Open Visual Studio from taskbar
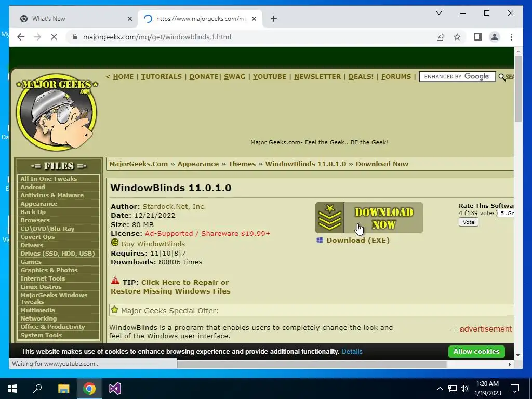 point(115,389)
